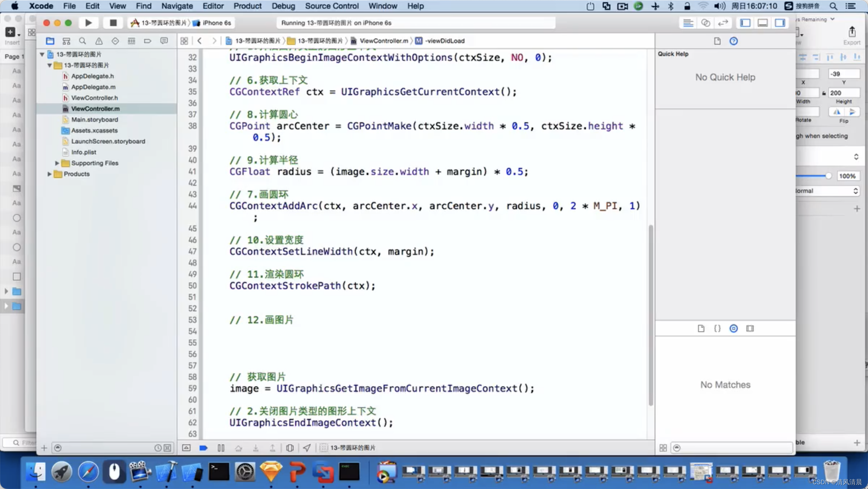868x489 pixels.
Task: Toggle the Navigator panel visibility
Action: tap(745, 23)
